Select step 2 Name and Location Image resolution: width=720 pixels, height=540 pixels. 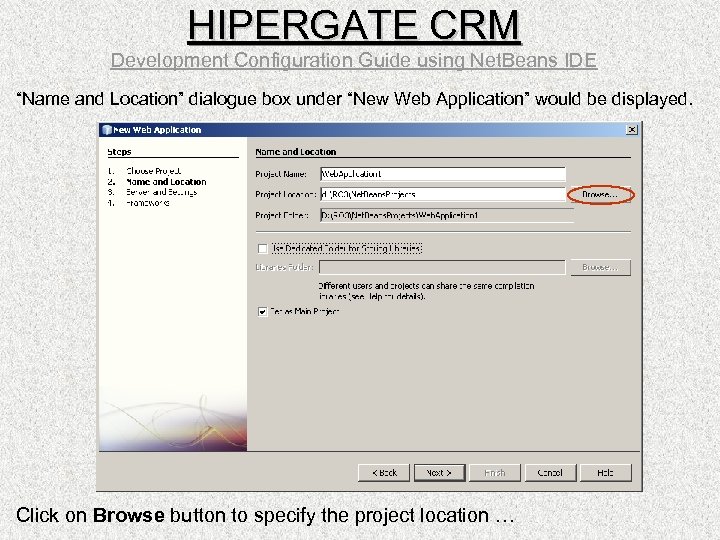(166, 182)
